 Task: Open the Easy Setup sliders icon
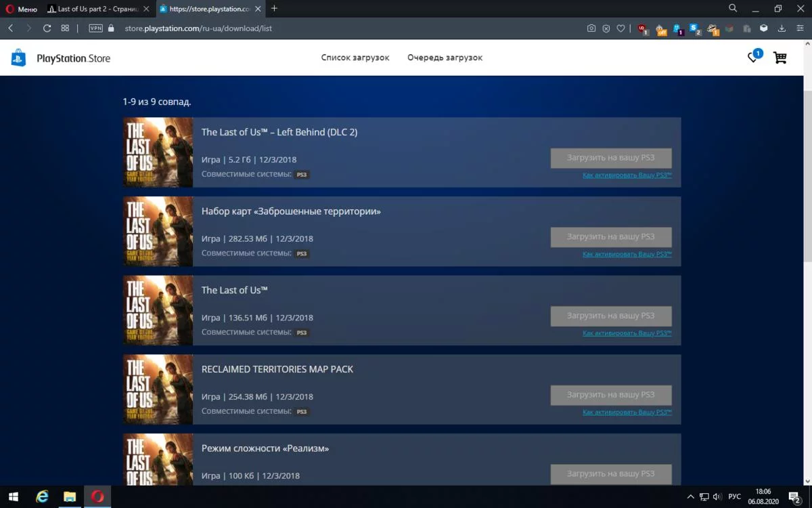pos(800,28)
